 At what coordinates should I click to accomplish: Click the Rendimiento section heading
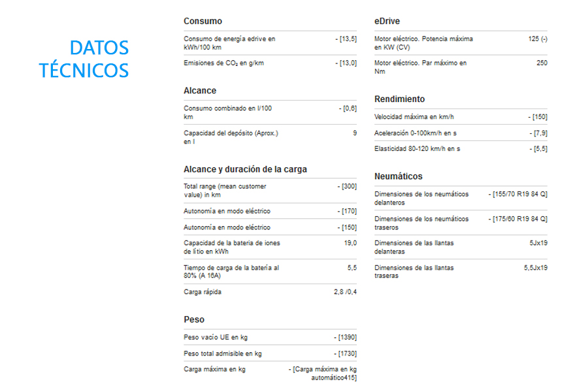pos(399,99)
